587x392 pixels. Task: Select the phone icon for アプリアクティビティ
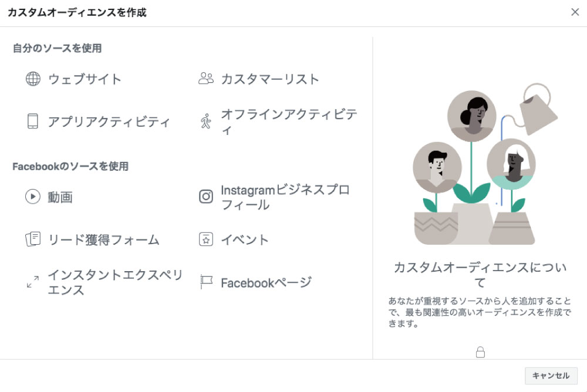coord(33,121)
